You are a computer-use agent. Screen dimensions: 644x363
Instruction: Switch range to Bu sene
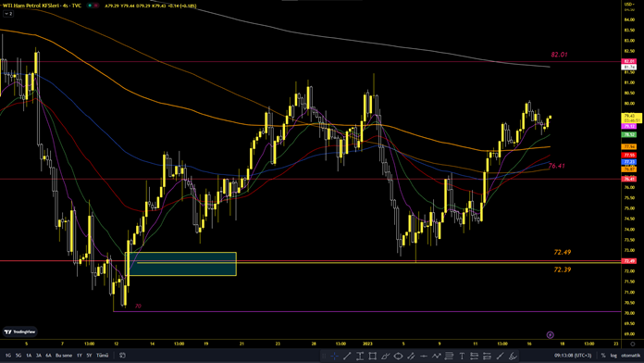(64, 356)
